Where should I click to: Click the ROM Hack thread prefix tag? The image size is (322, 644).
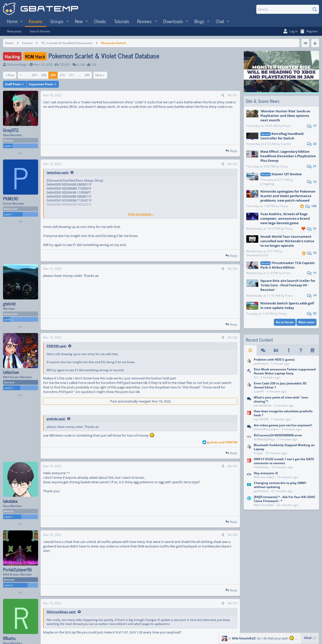click(35, 57)
